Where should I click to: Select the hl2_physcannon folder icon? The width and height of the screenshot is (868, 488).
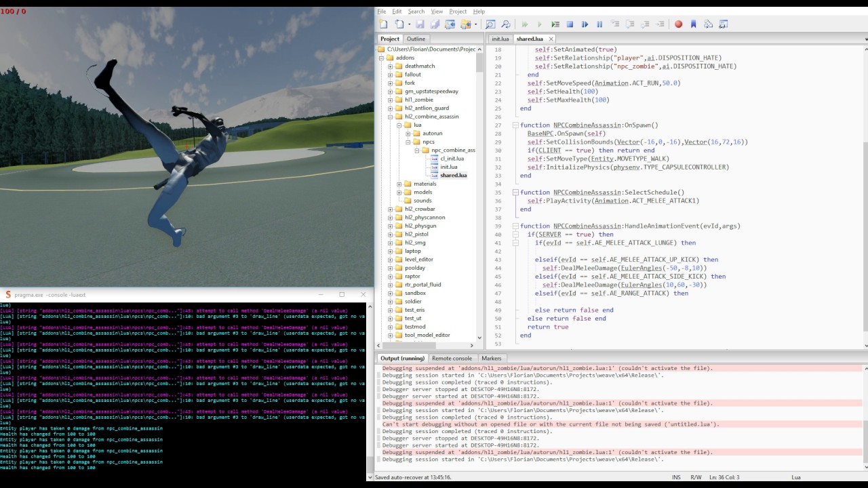399,218
